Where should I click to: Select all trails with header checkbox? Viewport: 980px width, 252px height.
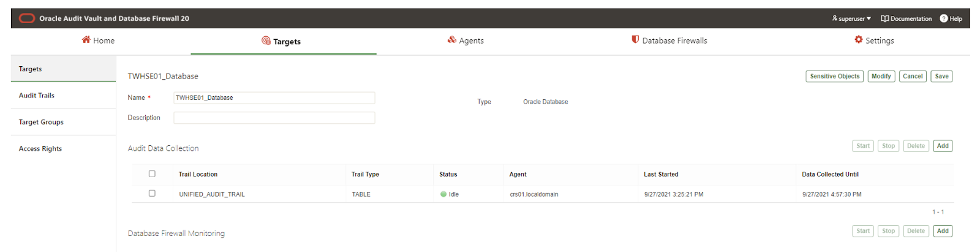(152, 174)
